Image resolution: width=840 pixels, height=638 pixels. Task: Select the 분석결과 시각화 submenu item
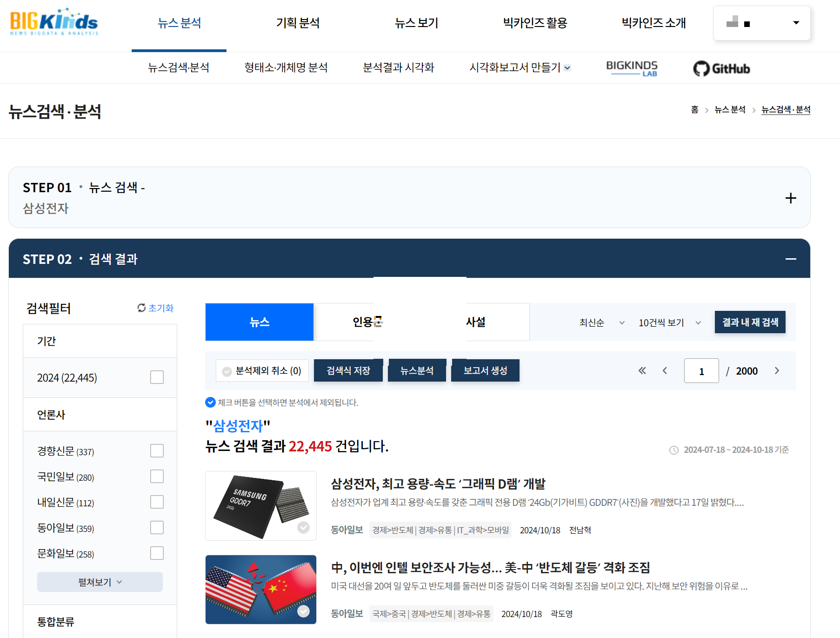tap(398, 67)
